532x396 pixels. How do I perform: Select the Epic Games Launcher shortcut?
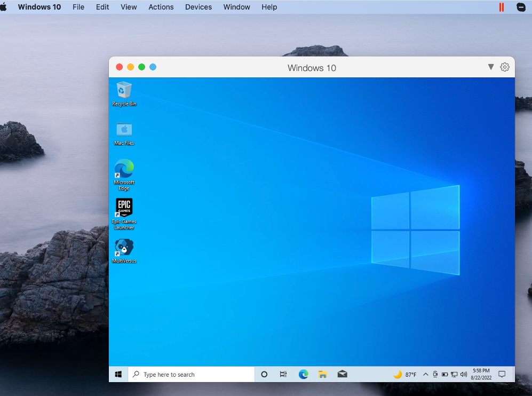(124, 214)
